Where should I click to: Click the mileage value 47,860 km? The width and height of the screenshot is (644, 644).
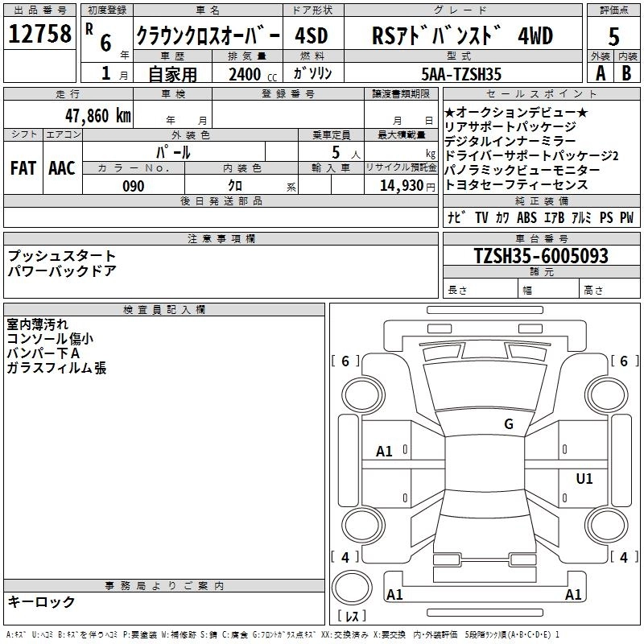pos(97,115)
